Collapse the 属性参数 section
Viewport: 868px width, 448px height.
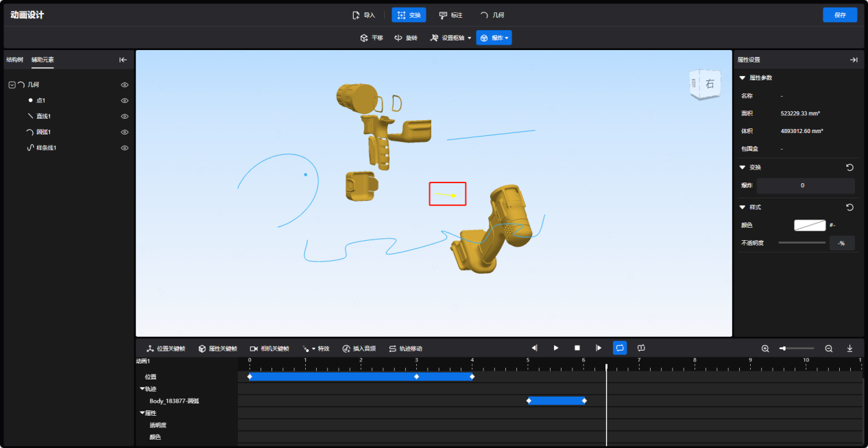tap(743, 78)
